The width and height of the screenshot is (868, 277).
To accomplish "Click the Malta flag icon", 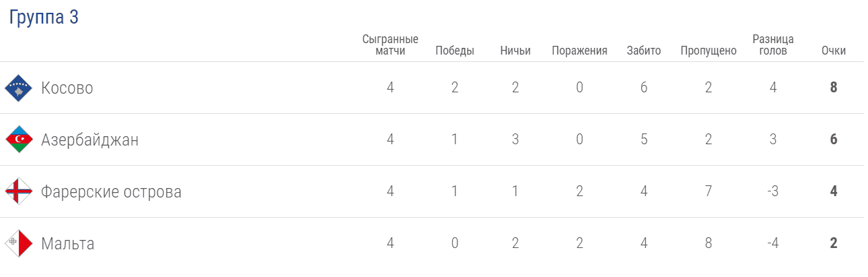I will click(x=19, y=244).
